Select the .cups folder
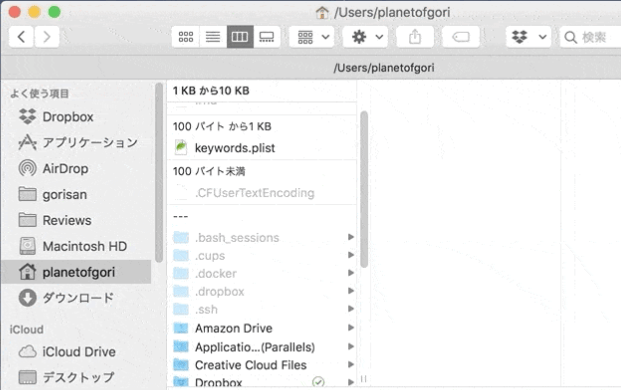This screenshot has height=390, width=621. (261, 255)
